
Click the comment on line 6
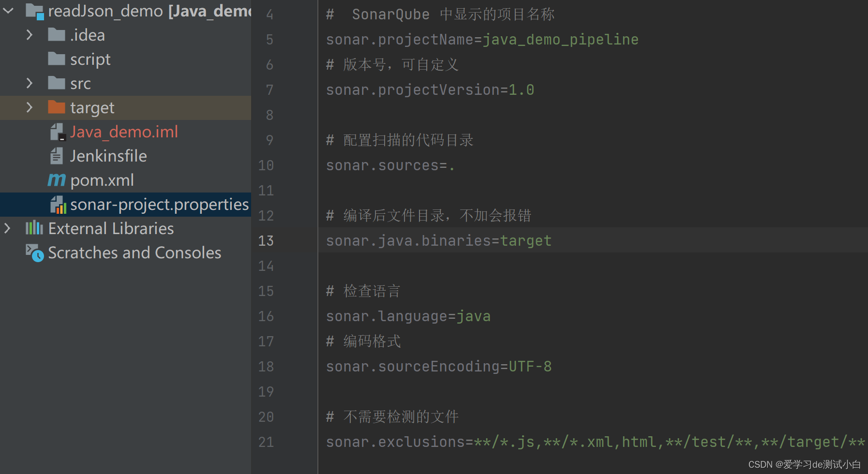(392, 65)
